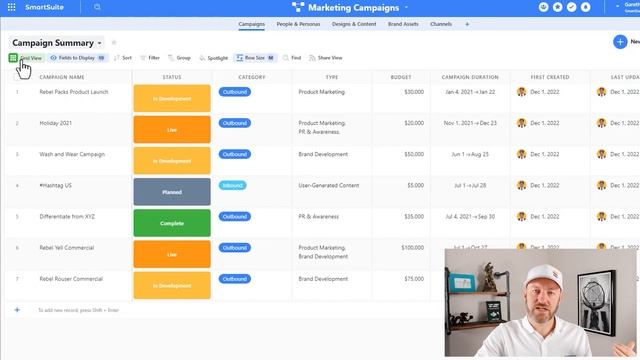Click the Marketing Campaigns solution logo icon
Screen dimensions: 640x360
point(298,7)
